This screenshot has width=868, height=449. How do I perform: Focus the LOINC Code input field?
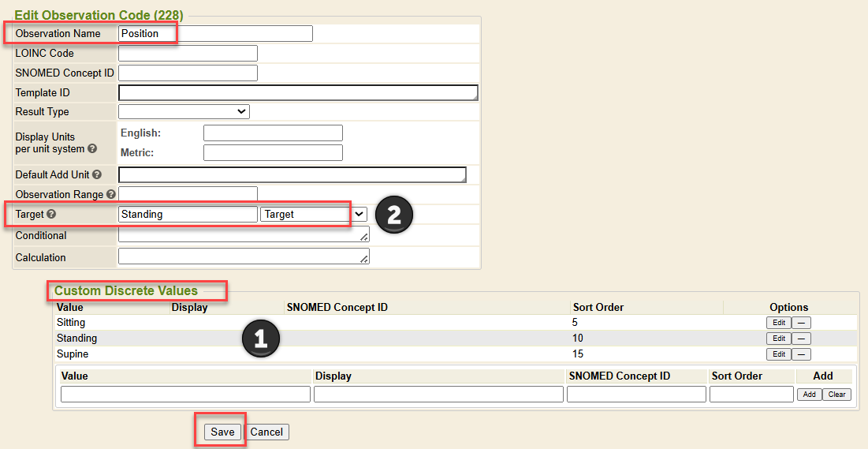click(188, 54)
